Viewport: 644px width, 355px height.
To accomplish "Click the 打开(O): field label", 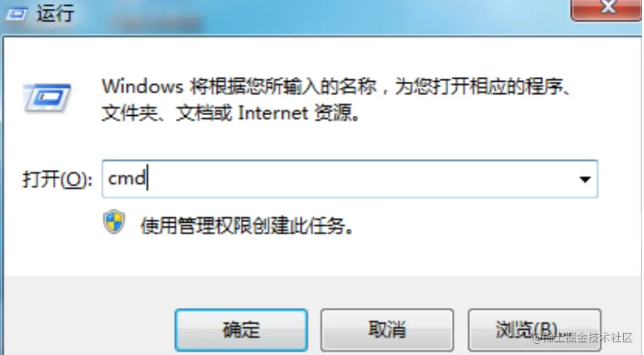I will pos(57,180).
